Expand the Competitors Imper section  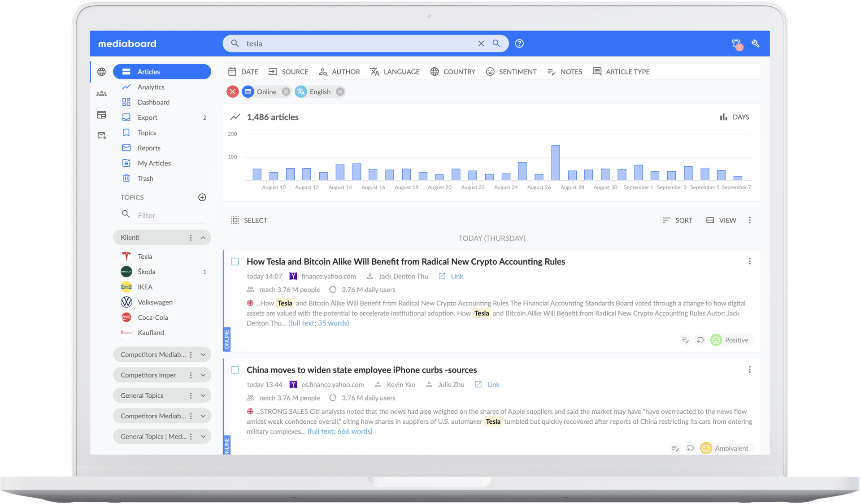tap(204, 375)
